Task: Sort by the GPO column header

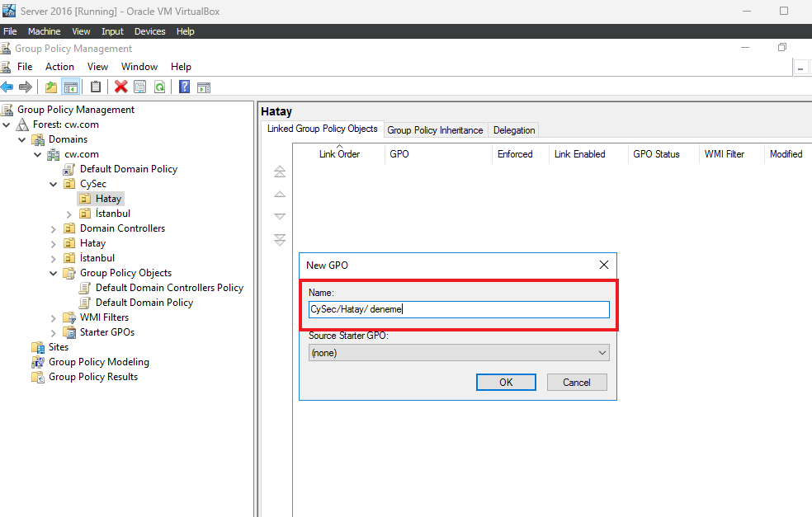Action: [x=438, y=154]
